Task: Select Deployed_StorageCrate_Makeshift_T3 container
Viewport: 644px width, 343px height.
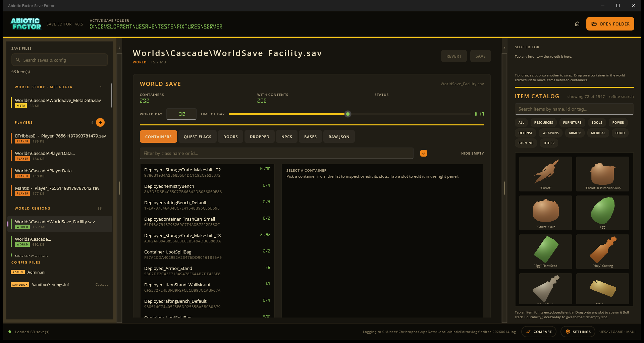Action: [207, 238]
